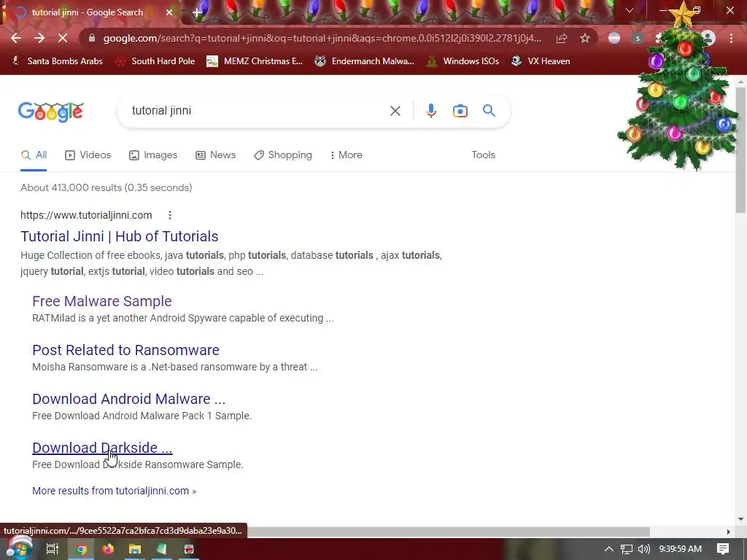Click the vertical scrollbar down arrow
Screen dimensions: 747x560
coord(740,519)
